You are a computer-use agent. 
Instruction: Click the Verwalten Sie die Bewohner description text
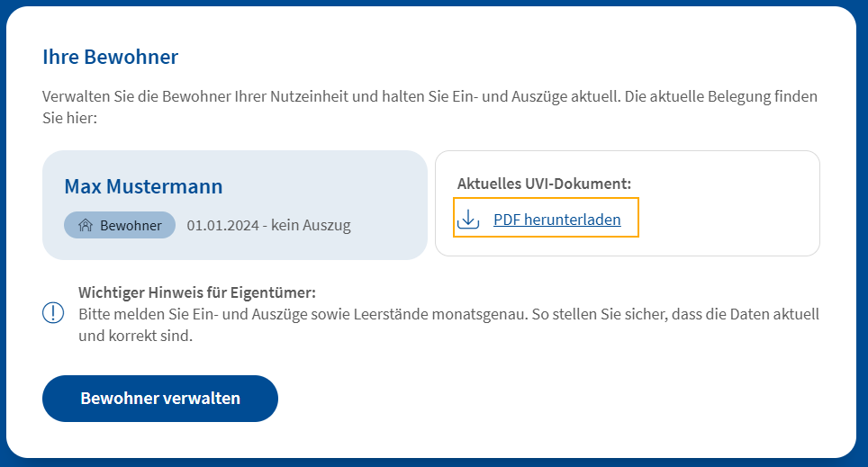429,107
